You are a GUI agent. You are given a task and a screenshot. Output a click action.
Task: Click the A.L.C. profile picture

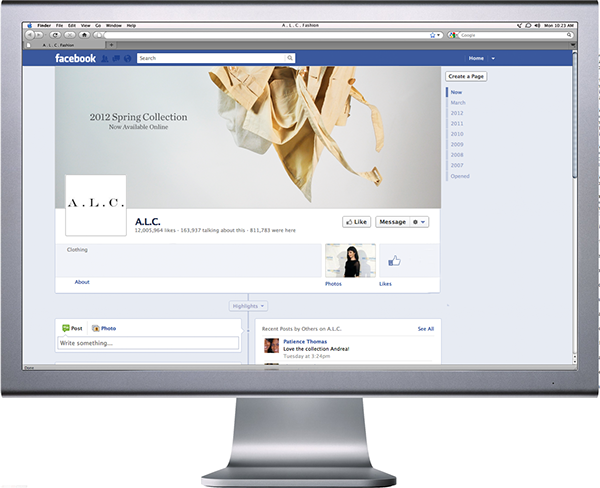[96, 205]
